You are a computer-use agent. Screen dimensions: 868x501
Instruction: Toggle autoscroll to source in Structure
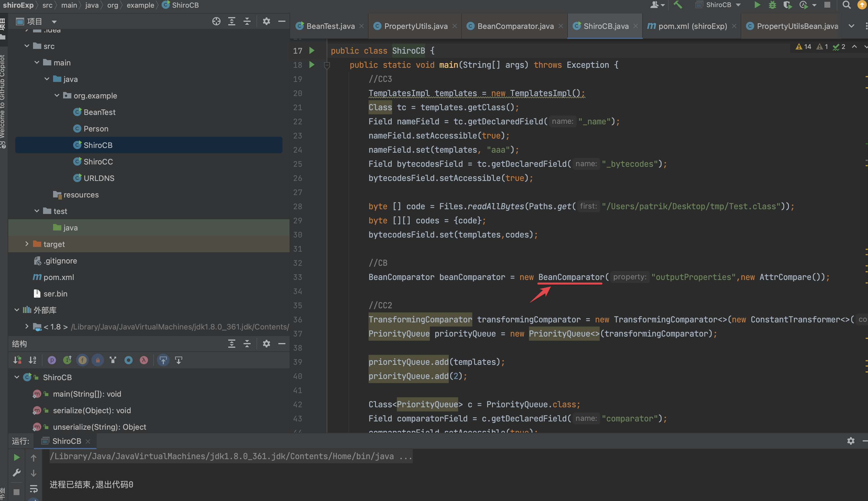163,360
